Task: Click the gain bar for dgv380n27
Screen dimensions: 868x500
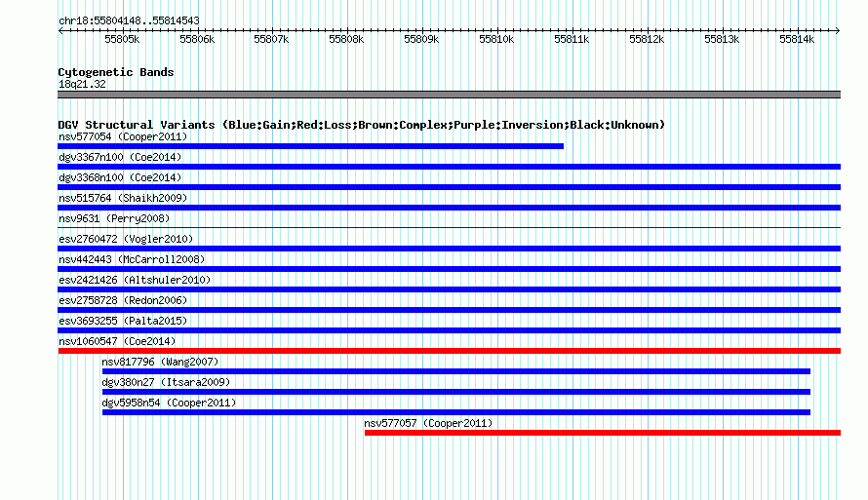Action: pyautogui.click(x=456, y=392)
